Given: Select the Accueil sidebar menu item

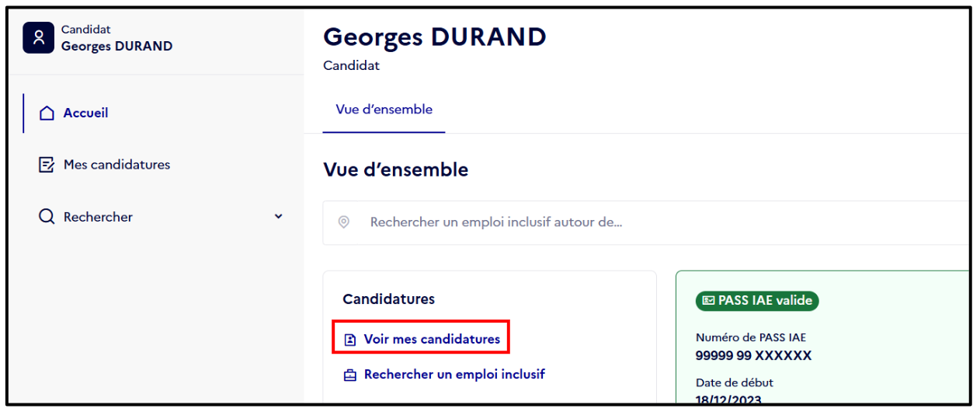Looking at the screenshot, I should point(155,113).
